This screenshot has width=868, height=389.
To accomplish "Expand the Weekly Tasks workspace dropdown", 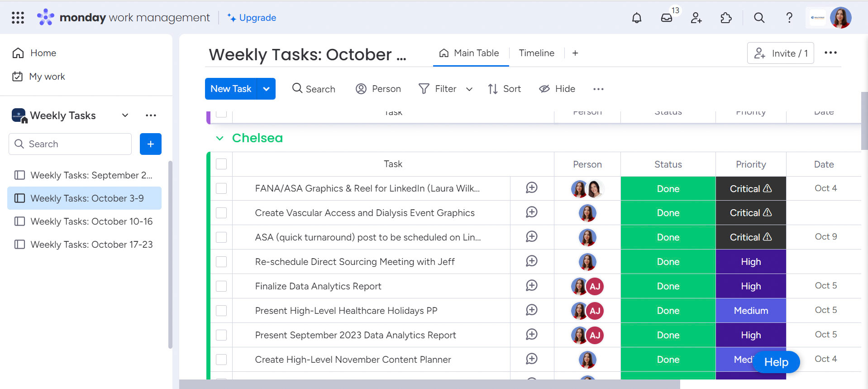I will pos(125,115).
